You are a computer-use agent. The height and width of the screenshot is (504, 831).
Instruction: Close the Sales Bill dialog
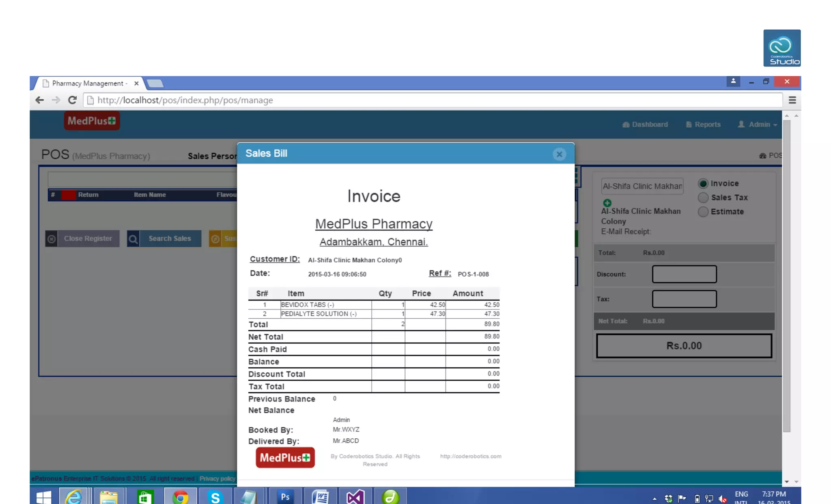(x=559, y=154)
